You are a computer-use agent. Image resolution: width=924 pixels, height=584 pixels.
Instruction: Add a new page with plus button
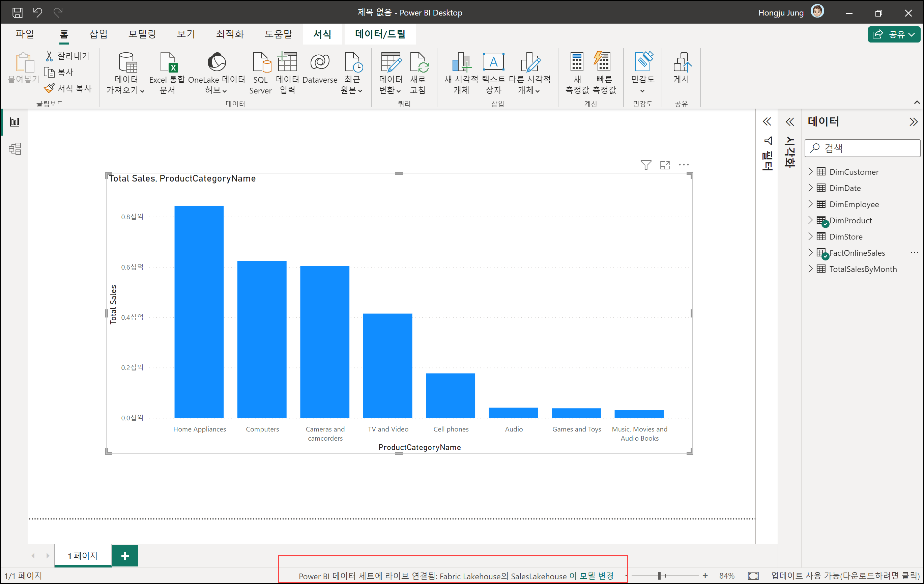pyautogui.click(x=125, y=556)
